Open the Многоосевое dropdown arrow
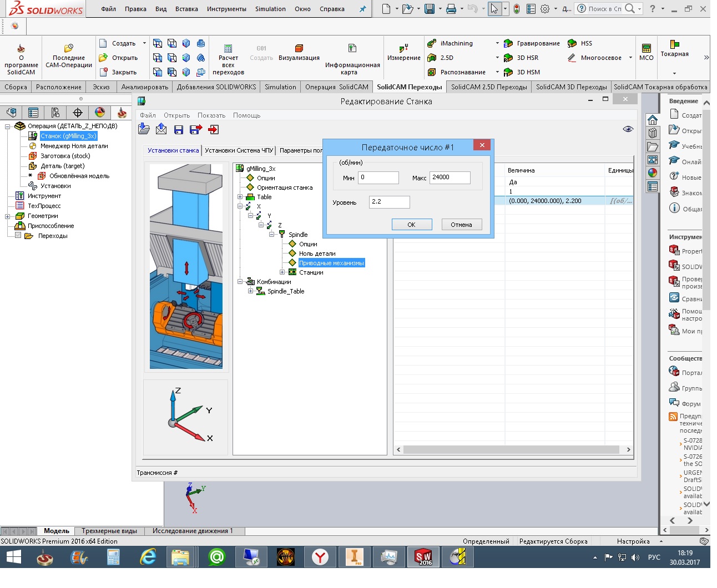The width and height of the screenshot is (717, 588). coord(630,58)
